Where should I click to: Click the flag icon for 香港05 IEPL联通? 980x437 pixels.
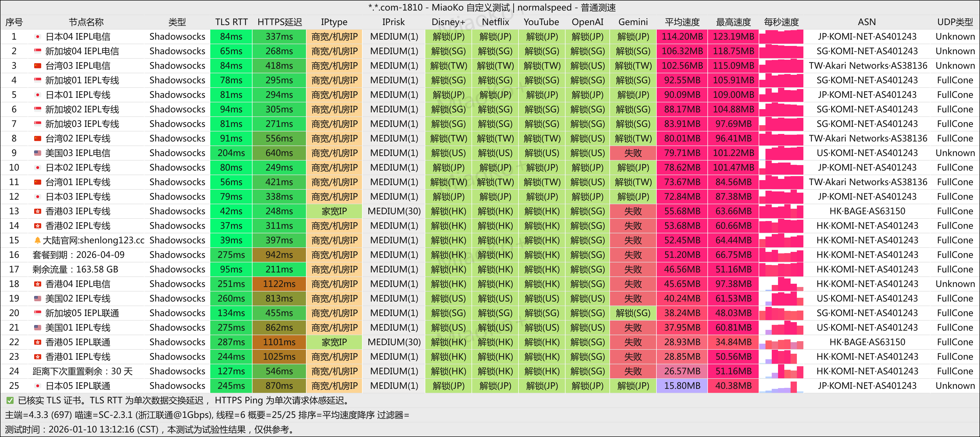[x=37, y=342]
